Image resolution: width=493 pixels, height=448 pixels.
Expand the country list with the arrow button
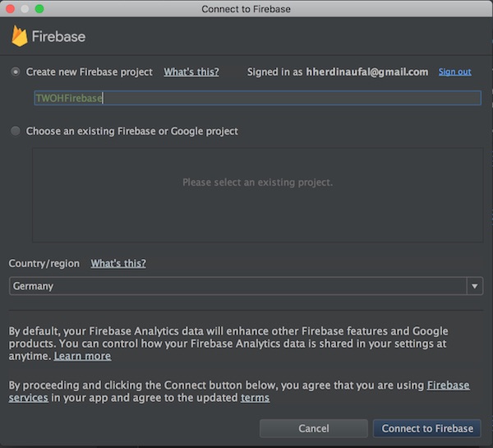point(474,286)
